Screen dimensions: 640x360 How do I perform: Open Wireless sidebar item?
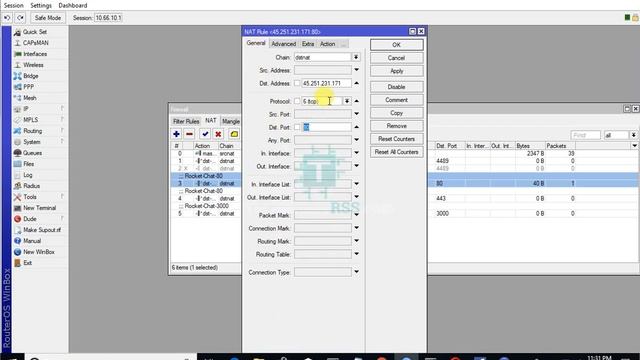pos(33,65)
